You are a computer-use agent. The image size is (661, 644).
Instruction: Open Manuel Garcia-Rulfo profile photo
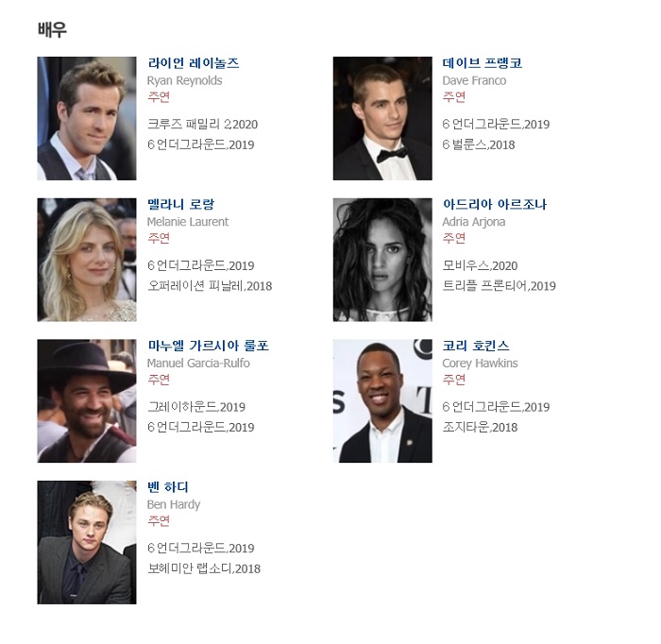pos(87,400)
